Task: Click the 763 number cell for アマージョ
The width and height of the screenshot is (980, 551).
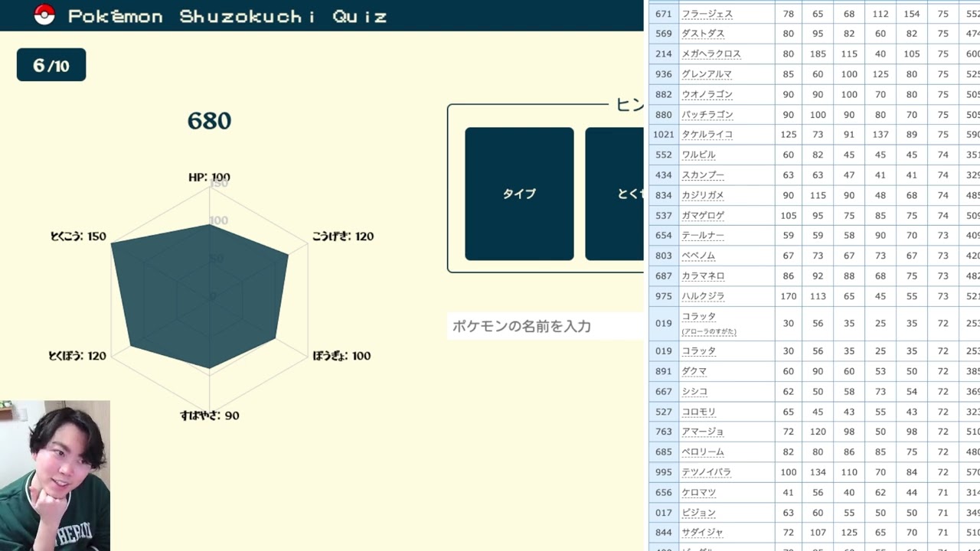Action: (x=663, y=432)
